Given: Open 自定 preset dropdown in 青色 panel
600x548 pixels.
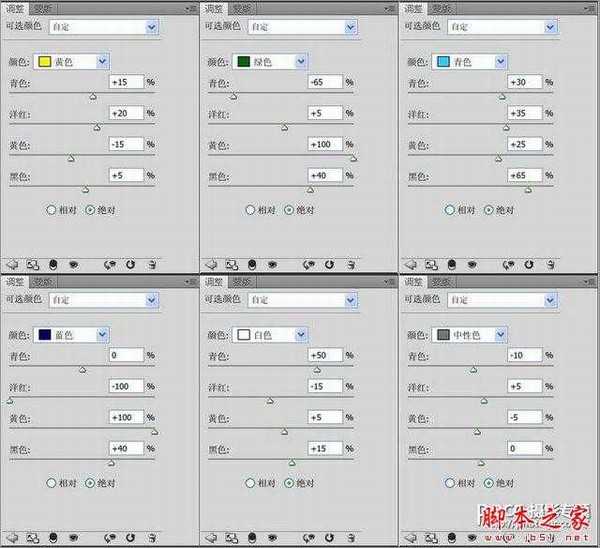Looking at the screenshot, I should point(502,27).
